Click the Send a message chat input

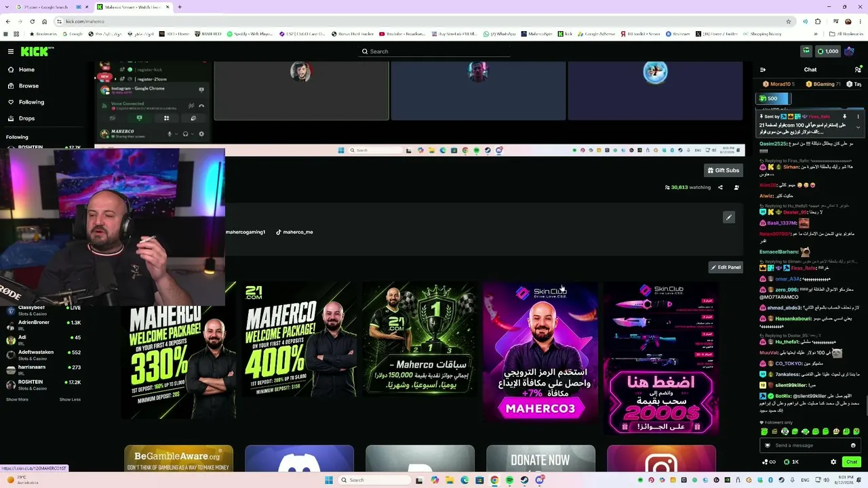810,445
